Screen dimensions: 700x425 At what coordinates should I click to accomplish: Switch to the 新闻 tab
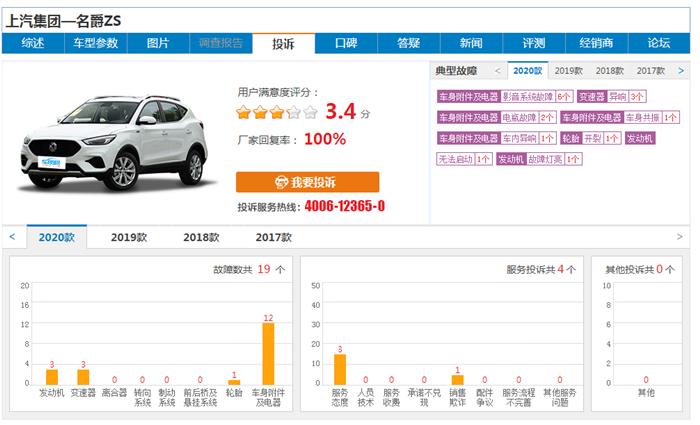point(471,43)
